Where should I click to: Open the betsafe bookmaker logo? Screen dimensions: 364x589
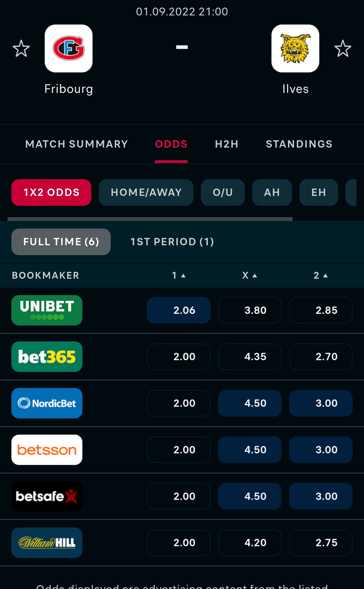coord(47,496)
